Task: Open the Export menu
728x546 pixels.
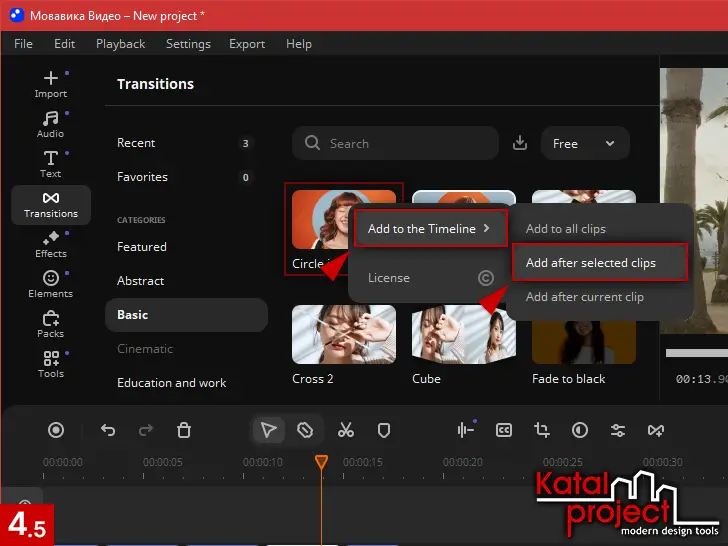Action: 247,44
